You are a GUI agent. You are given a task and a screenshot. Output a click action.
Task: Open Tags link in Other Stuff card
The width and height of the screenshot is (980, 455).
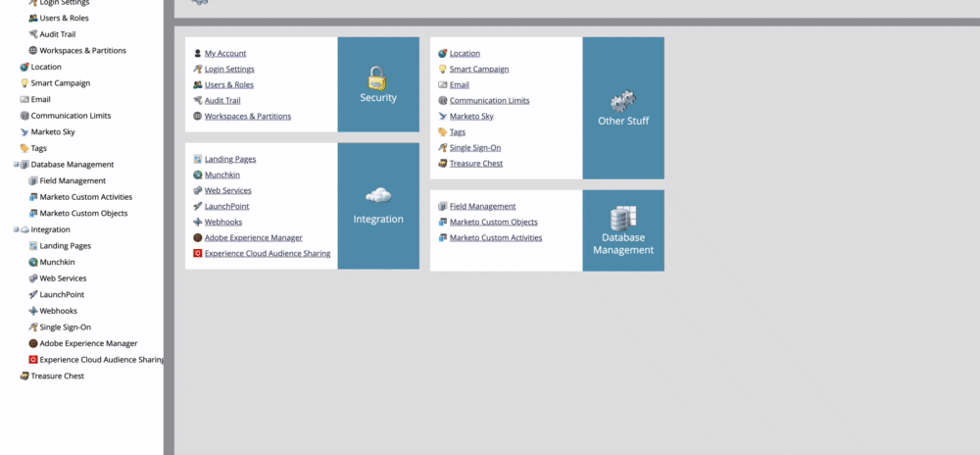click(458, 131)
